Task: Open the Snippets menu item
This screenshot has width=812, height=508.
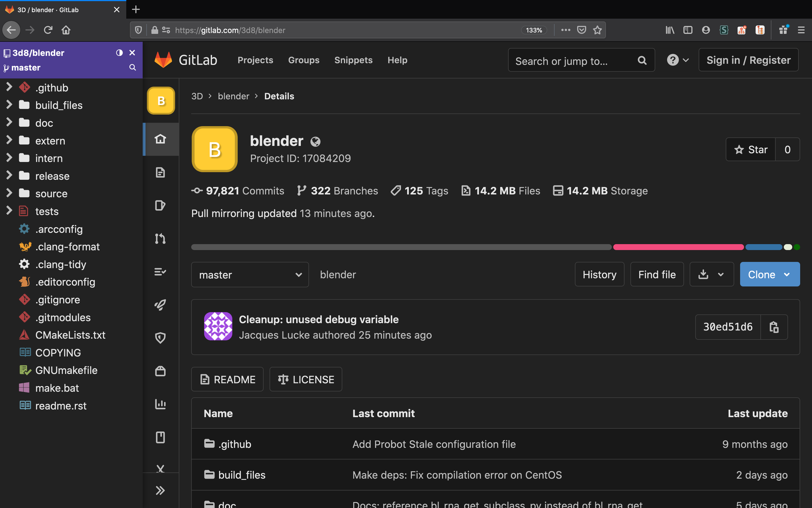Action: click(353, 60)
